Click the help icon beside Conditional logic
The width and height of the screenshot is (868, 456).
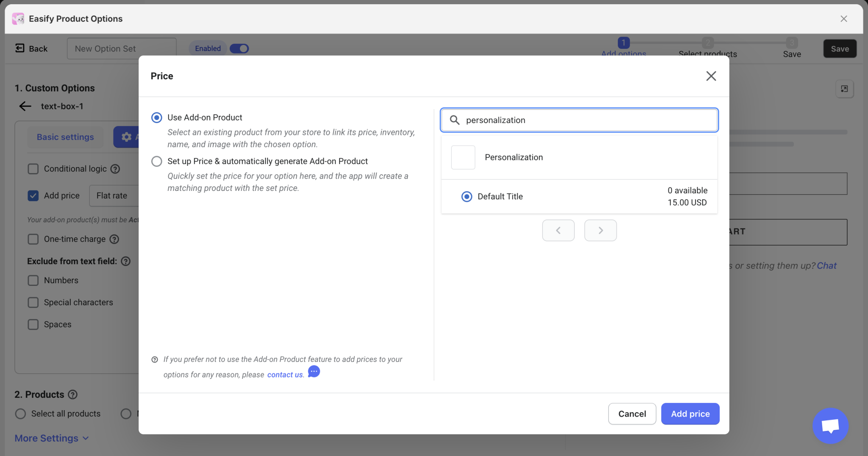point(116,169)
